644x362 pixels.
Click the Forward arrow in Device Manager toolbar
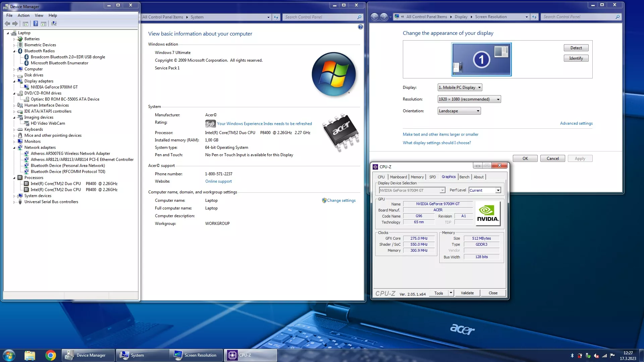(x=15, y=23)
